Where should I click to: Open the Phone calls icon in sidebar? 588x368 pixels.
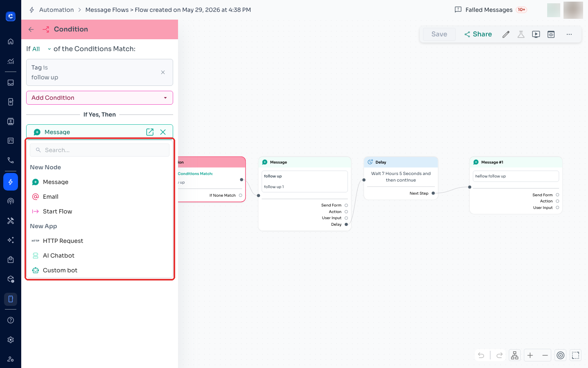pyautogui.click(x=11, y=160)
